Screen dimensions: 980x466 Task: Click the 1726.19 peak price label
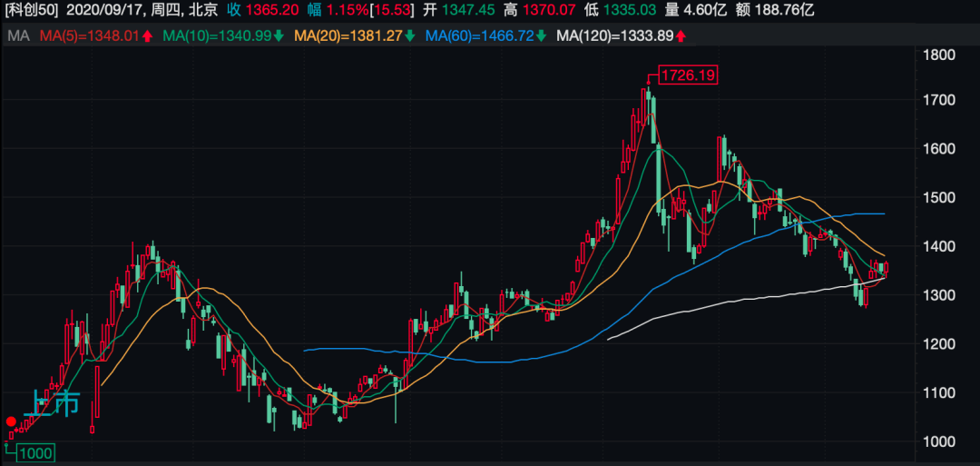[x=688, y=75]
